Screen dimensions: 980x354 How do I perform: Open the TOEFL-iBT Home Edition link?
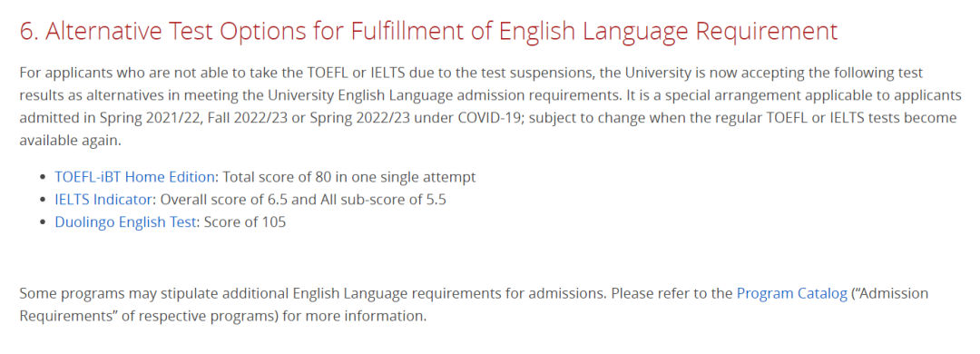point(134,177)
